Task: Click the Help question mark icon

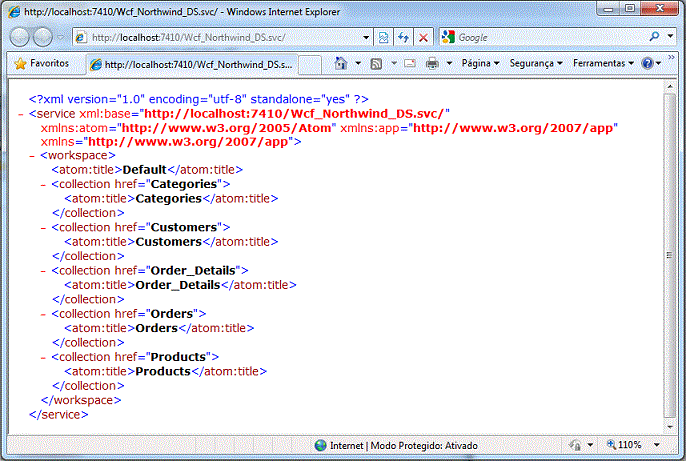Action: click(x=647, y=63)
